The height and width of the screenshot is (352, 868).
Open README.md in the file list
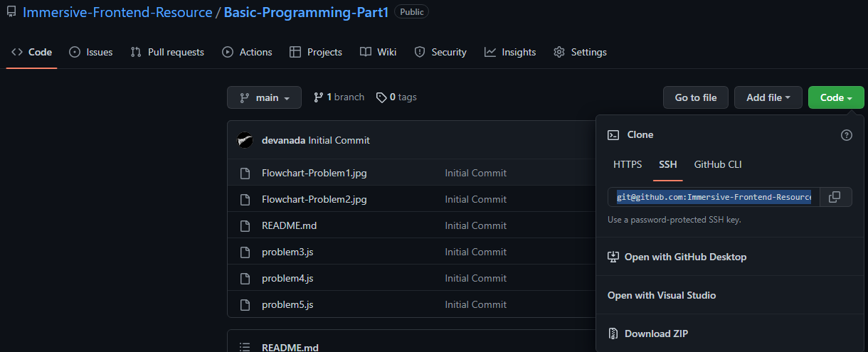click(289, 225)
